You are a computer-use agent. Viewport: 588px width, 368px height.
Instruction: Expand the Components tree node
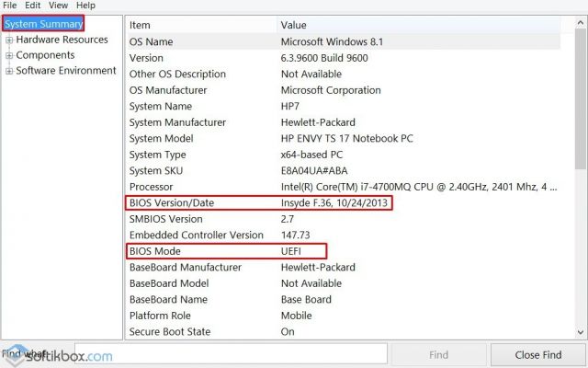[x=9, y=55]
